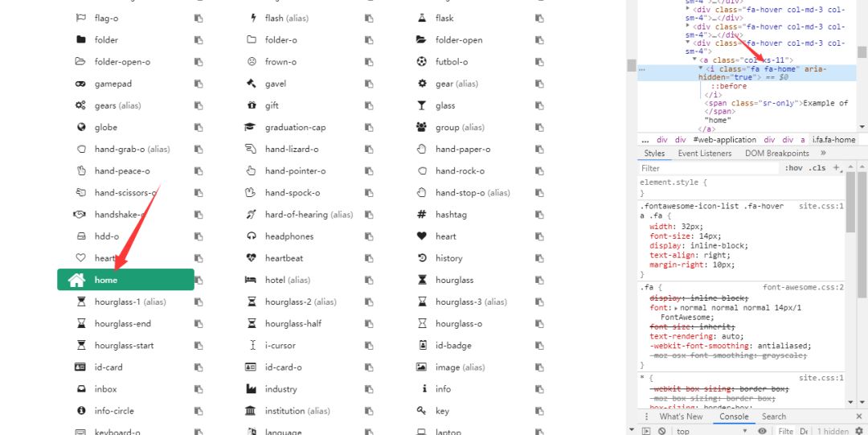Image resolution: width=868 pixels, height=435 pixels.
Task: Open the log level dropdown labeled 'De'
Action: click(804, 431)
